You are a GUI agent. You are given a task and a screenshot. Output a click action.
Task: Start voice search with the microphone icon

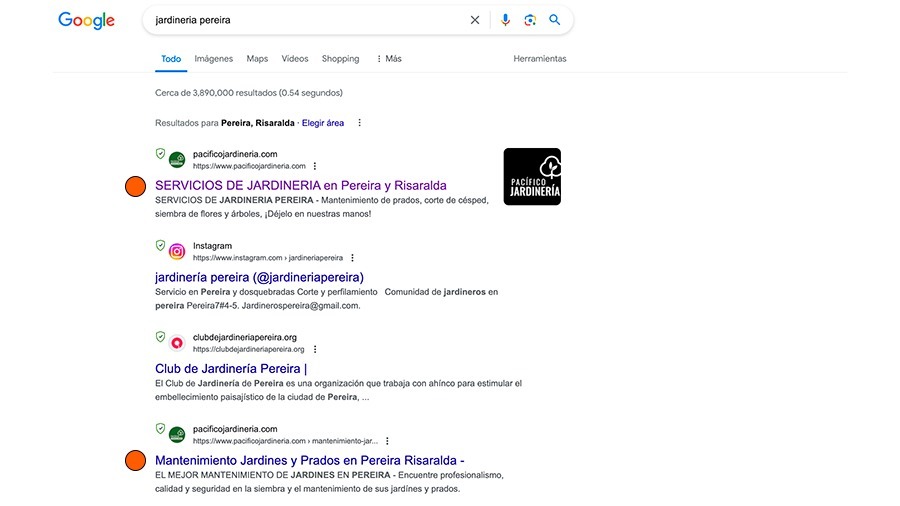coord(505,20)
